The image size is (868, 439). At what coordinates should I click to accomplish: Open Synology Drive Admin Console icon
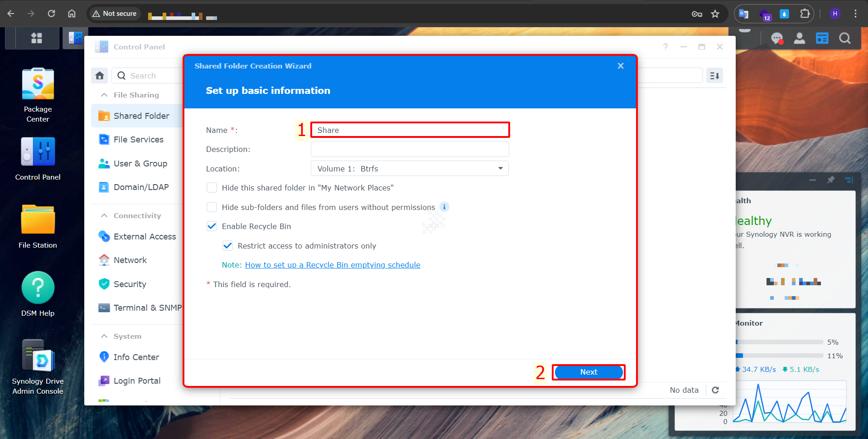click(x=38, y=356)
